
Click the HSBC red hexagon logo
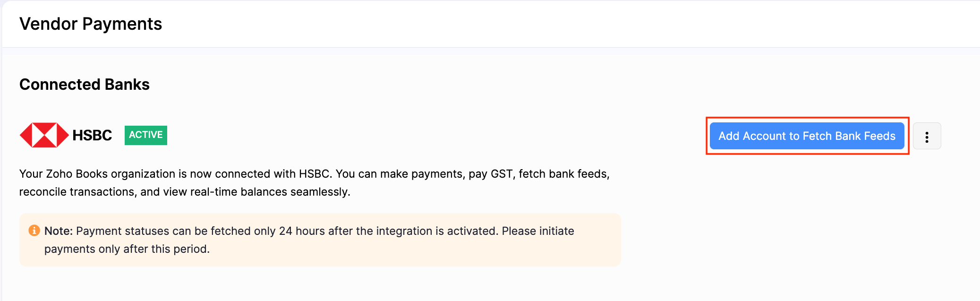[44, 135]
